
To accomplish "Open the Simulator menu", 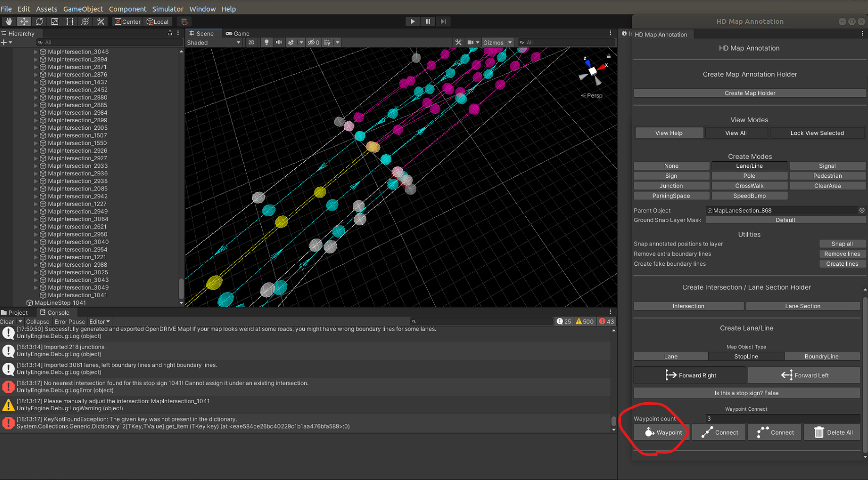I will coord(168,9).
